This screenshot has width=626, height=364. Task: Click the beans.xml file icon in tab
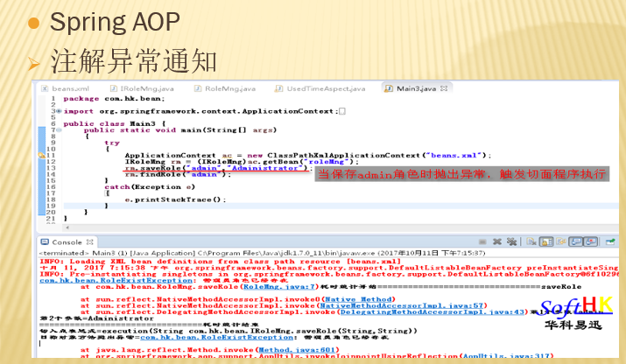pyautogui.click(x=45, y=88)
